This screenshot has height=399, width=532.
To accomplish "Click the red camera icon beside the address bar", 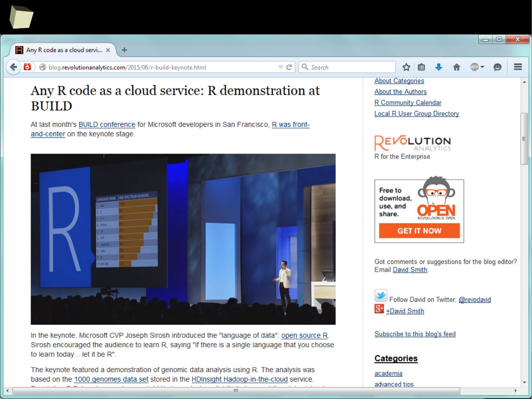I will (27, 67).
